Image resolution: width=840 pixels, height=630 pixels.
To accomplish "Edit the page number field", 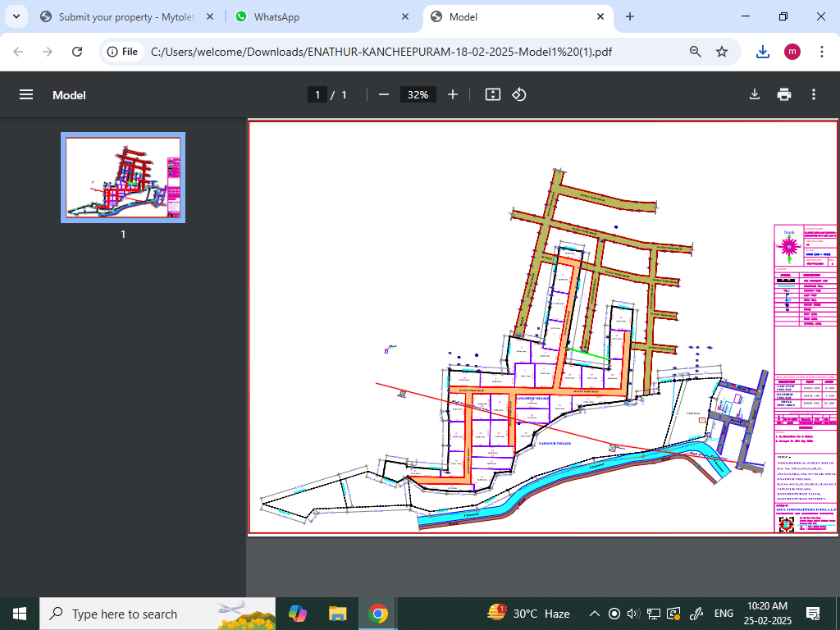I will pyautogui.click(x=317, y=95).
